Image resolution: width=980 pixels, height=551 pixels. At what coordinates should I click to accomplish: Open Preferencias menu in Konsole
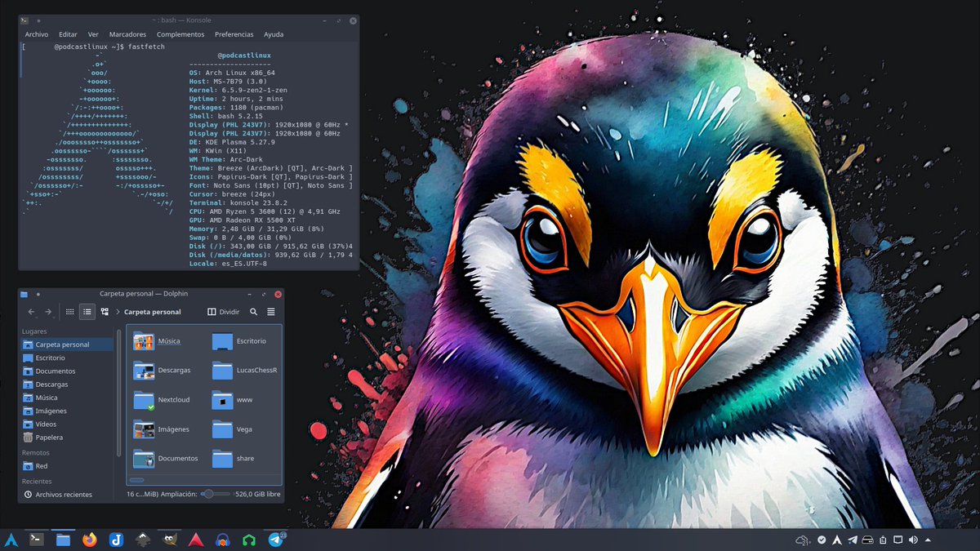tap(234, 34)
